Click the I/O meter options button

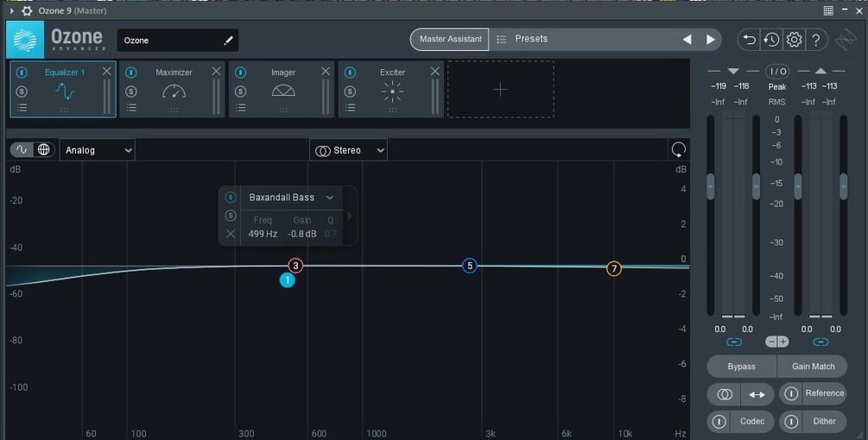tap(777, 72)
